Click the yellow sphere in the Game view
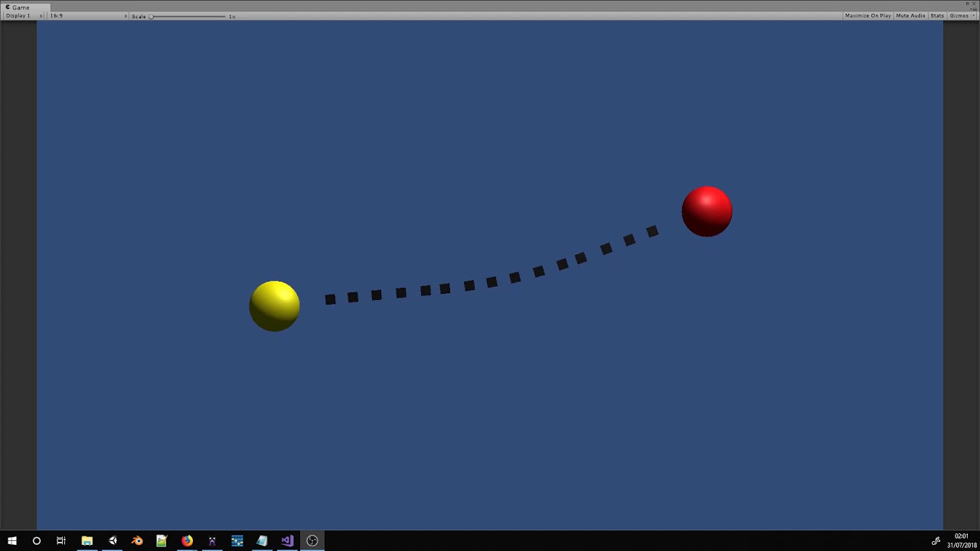 275,306
